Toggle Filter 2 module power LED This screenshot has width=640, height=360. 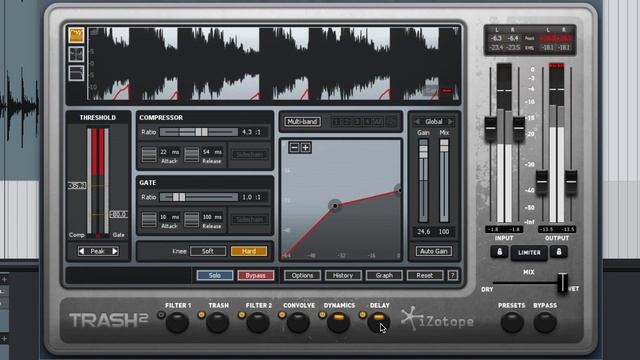click(x=242, y=315)
